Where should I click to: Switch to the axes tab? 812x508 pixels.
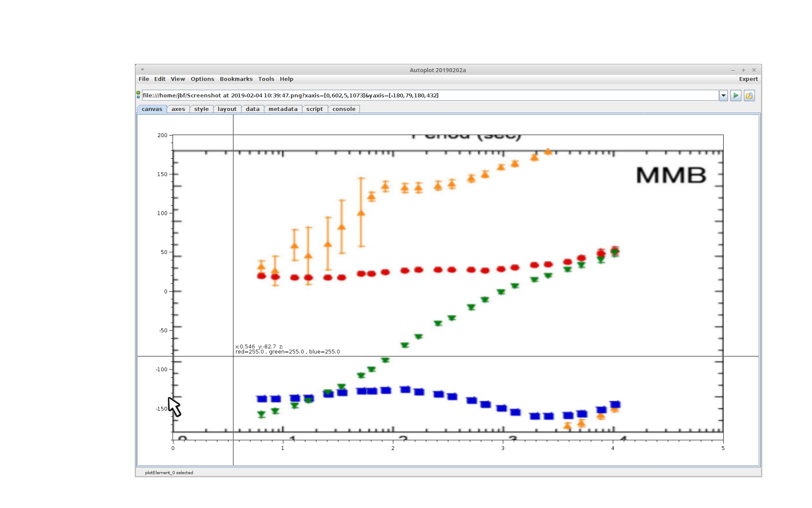[178, 109]
